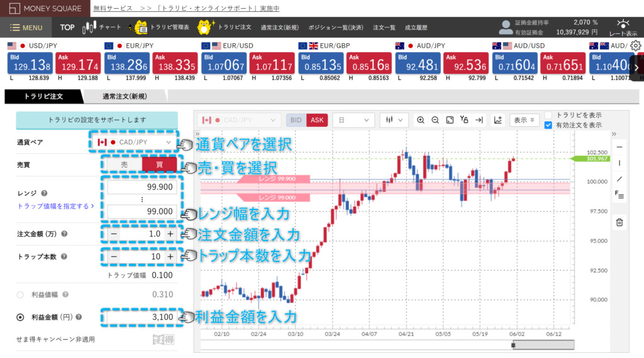
Task: Increase 注文金額 with plus button
Action: [x=170, y=234]
